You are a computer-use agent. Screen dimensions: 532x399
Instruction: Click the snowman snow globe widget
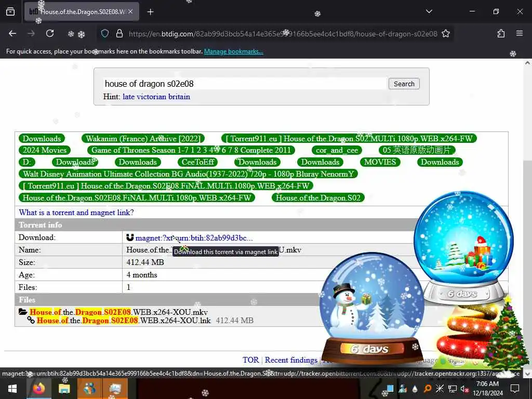[x=372, y=309]
